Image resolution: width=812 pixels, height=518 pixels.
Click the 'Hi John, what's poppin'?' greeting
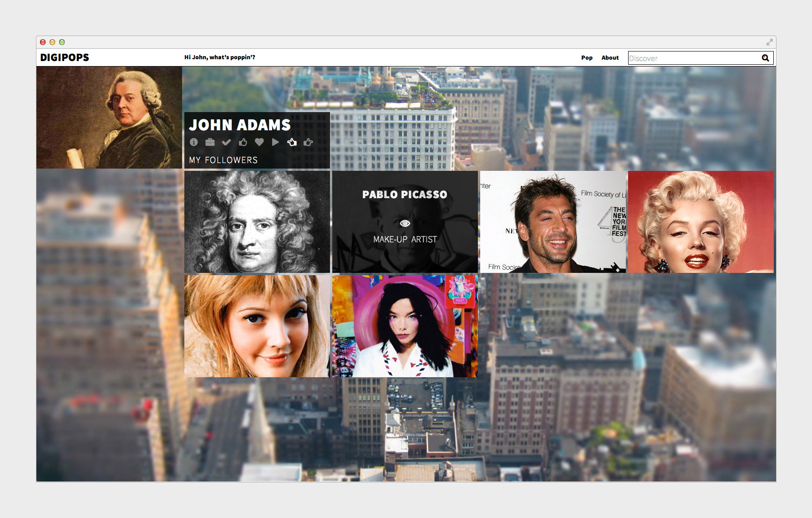(x=220, y=57)
